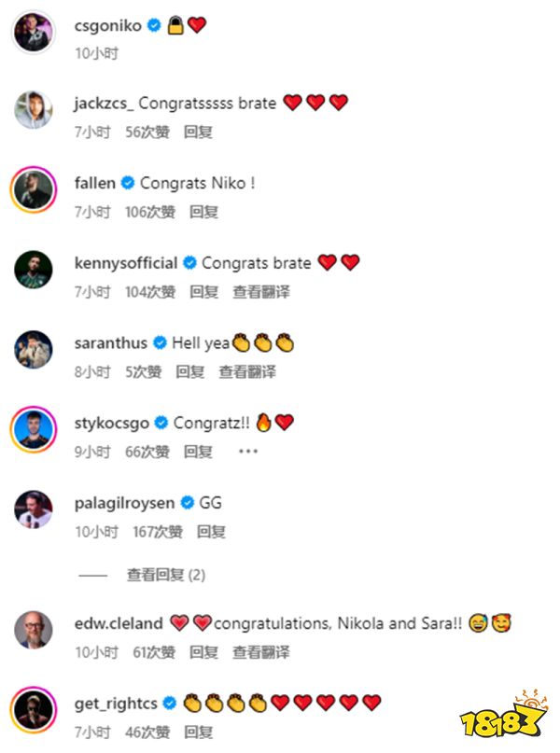Open the jackzcs_ username link
Image resolution: width=560 pixels, height=753 pixels.
coord(104,104)
